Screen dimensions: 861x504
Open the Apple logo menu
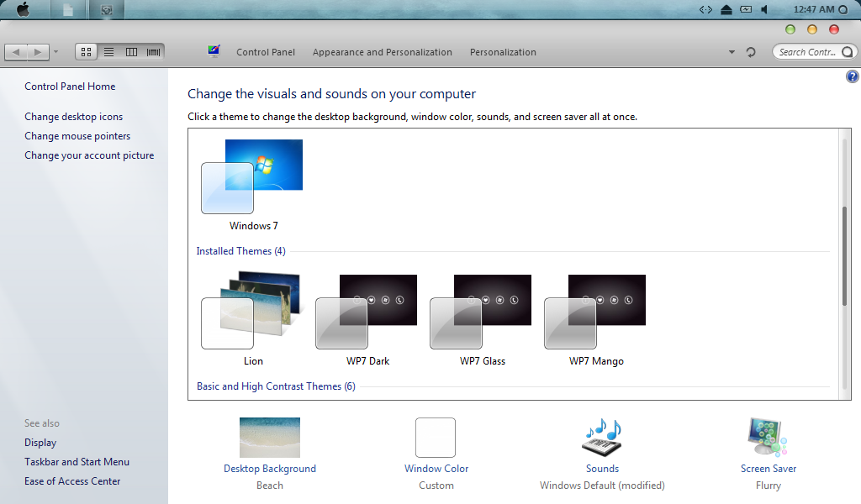click(23, 9)
